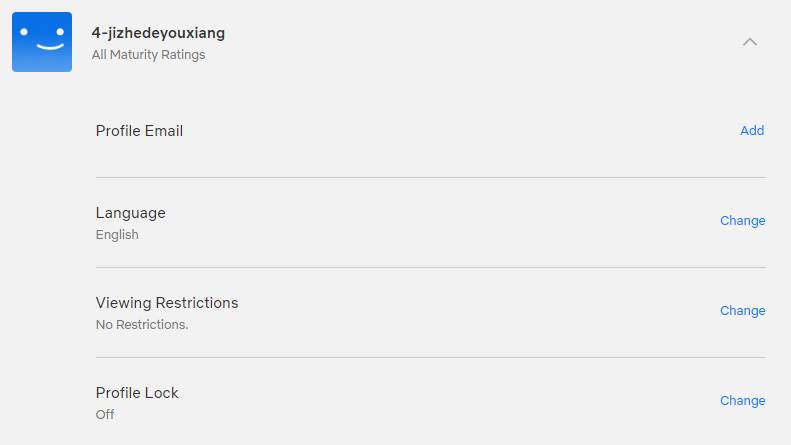Add a profile email
Image resolution: width=791 pixels, height=445 pixels.
click(752, 131)
